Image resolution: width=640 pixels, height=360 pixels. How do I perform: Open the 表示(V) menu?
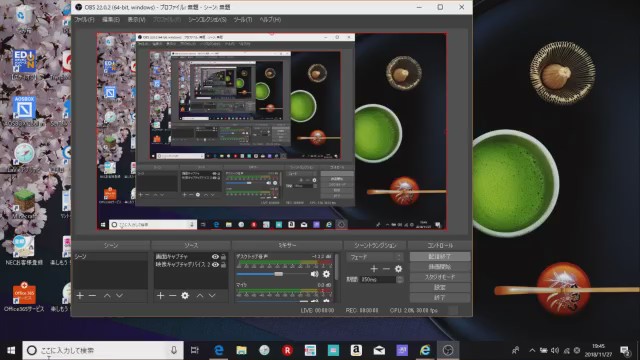point(136,20)
